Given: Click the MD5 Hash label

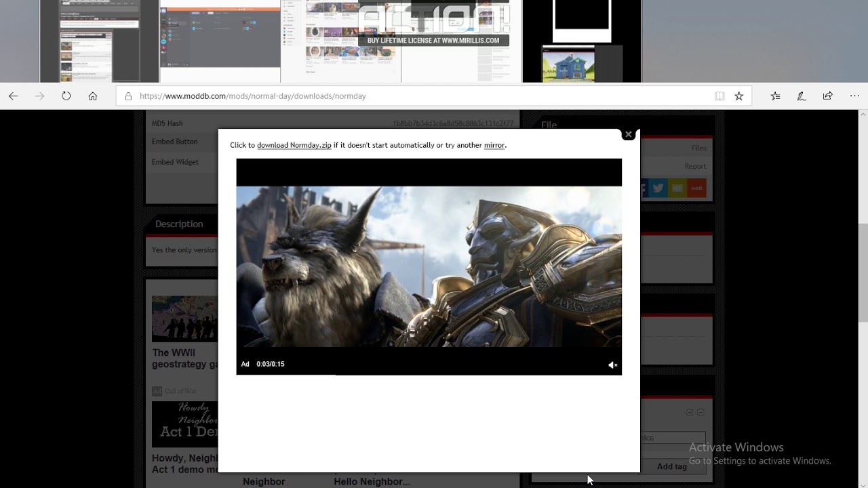Looking at the screenshot, I should 167,123.
